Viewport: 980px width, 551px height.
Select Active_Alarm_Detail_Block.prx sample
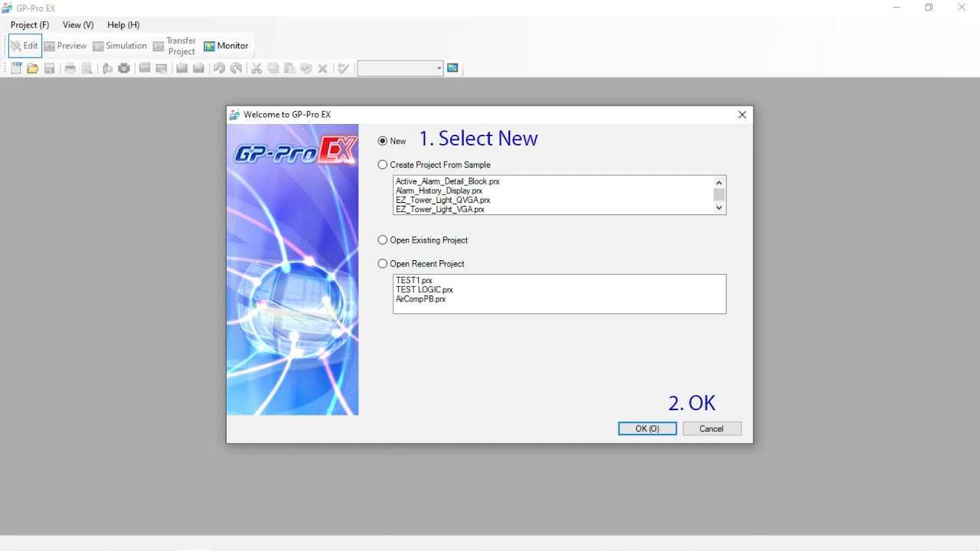448,181
